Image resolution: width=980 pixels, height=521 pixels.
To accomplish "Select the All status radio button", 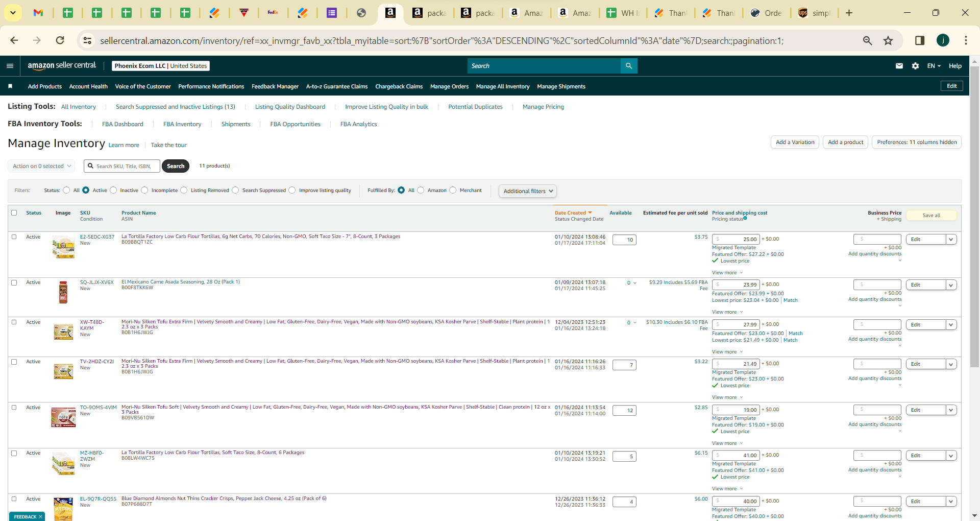I will [x=66, y=191].
